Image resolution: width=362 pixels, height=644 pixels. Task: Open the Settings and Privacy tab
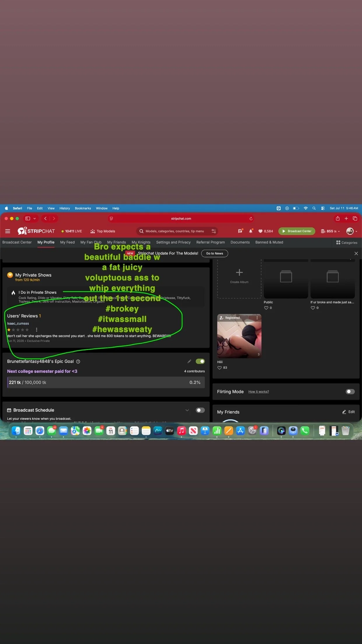(x=173, y=242)
